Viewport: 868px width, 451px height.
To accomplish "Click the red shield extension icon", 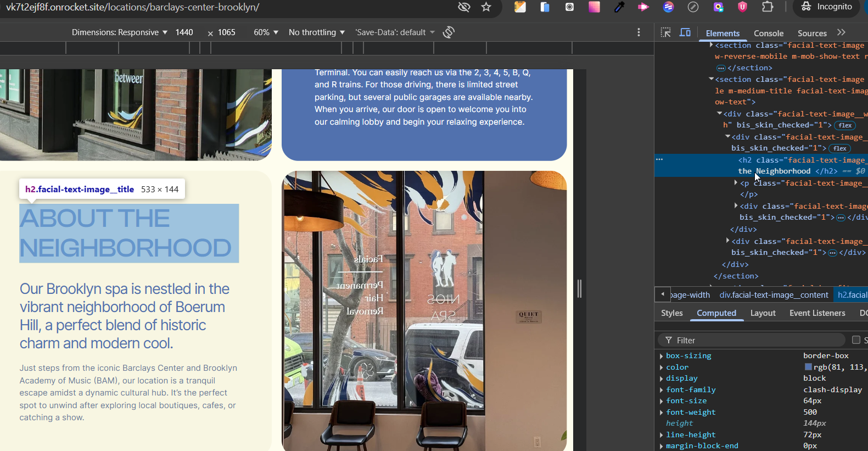I will click(742, 7).
